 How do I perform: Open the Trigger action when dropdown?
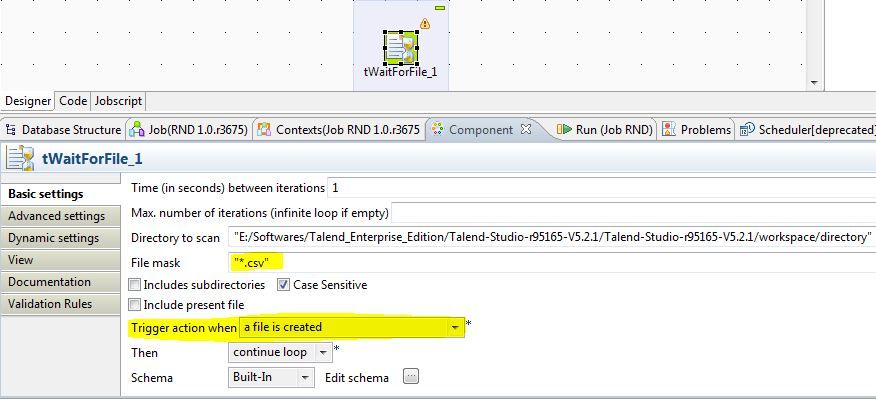(352, 327)
